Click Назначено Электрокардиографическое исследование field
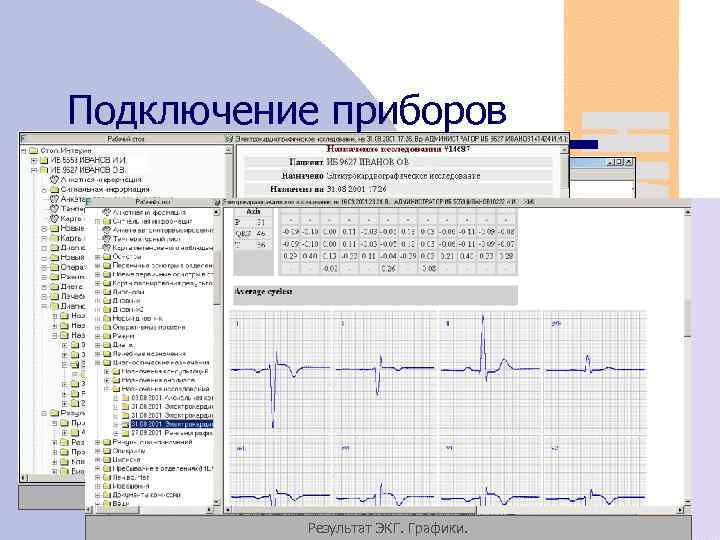The height and width of the screenshot is (540, 720). tap(399, 176)
